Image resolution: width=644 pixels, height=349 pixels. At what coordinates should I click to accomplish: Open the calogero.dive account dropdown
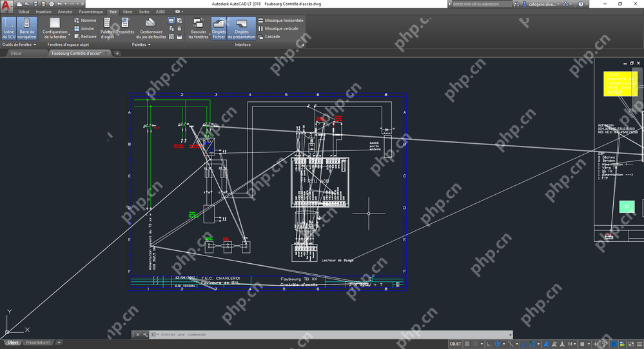tap(541, 4)
